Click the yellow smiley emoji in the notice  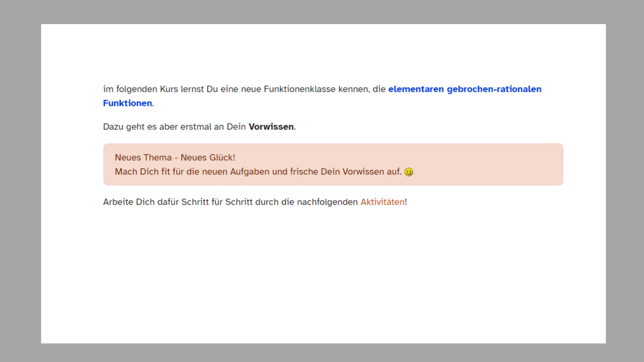(x=408, y=172)
